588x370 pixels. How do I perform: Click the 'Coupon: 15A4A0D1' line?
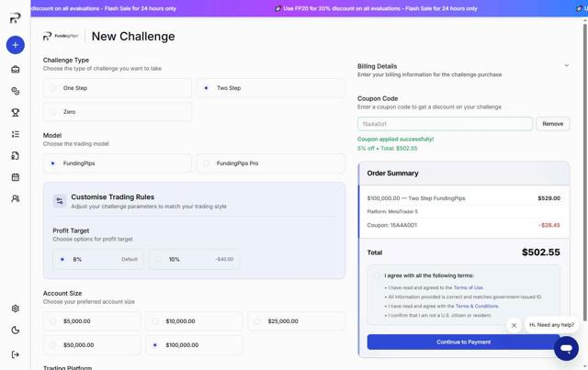392,225
